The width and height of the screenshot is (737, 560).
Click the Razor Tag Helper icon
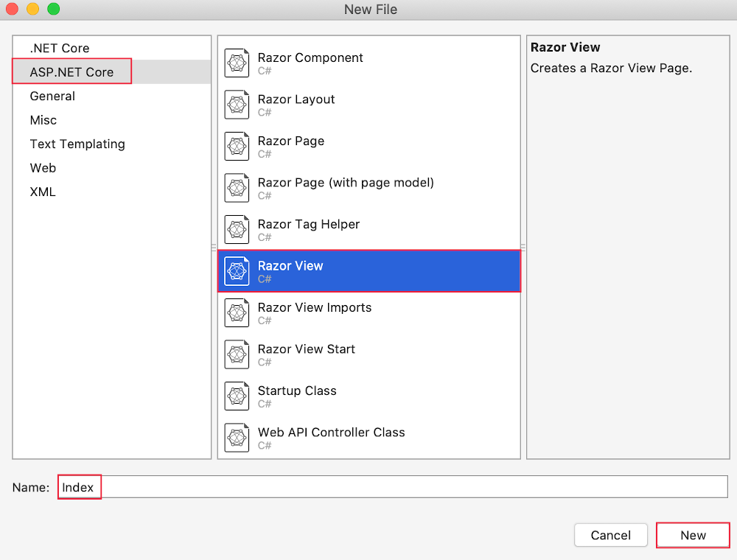[237, 230]
